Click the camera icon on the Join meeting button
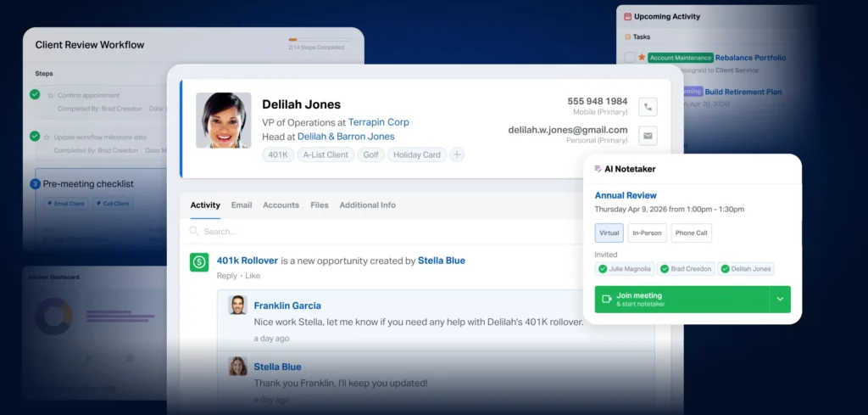 coord(607,300)
